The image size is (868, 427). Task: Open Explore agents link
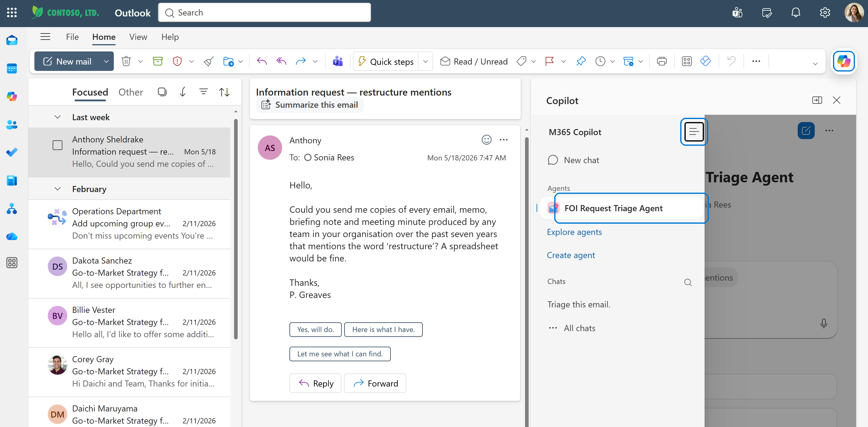pos(574,232)
